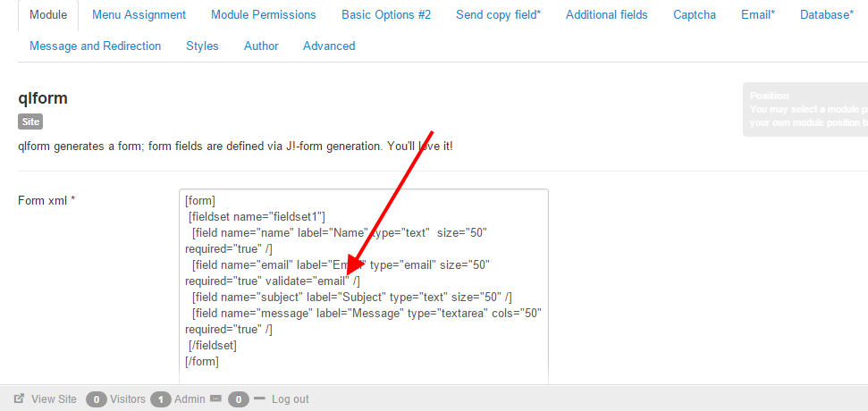
Task: Switch to the Email tab
Action: pyautogui.click(x=758, y=15)
